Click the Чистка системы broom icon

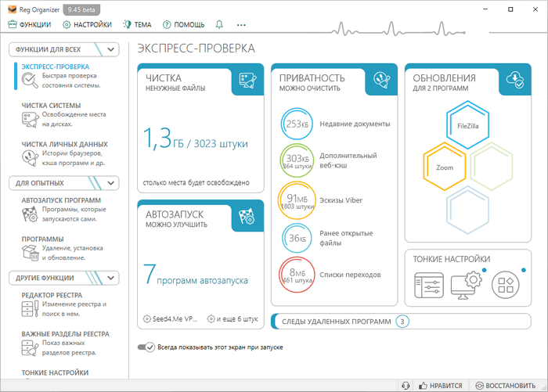tap(31, 120)
